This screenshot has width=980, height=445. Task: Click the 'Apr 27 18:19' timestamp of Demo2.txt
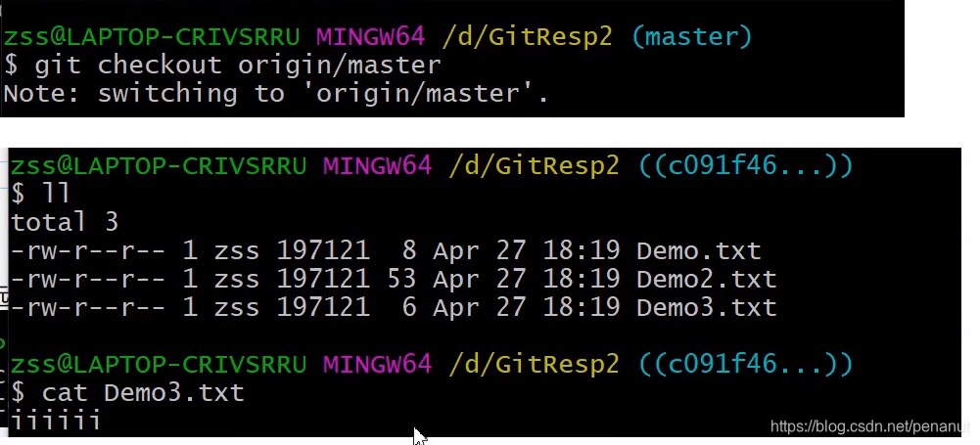point(527,279)
